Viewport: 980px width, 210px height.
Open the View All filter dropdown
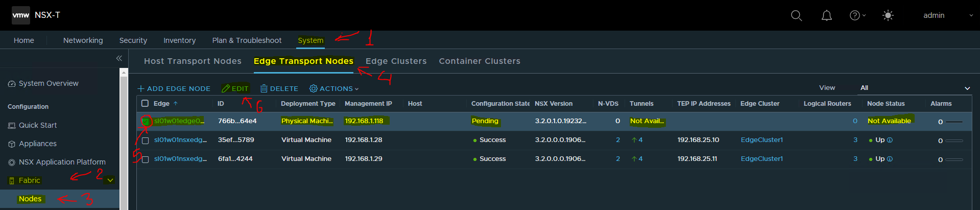tap(915, 88)
